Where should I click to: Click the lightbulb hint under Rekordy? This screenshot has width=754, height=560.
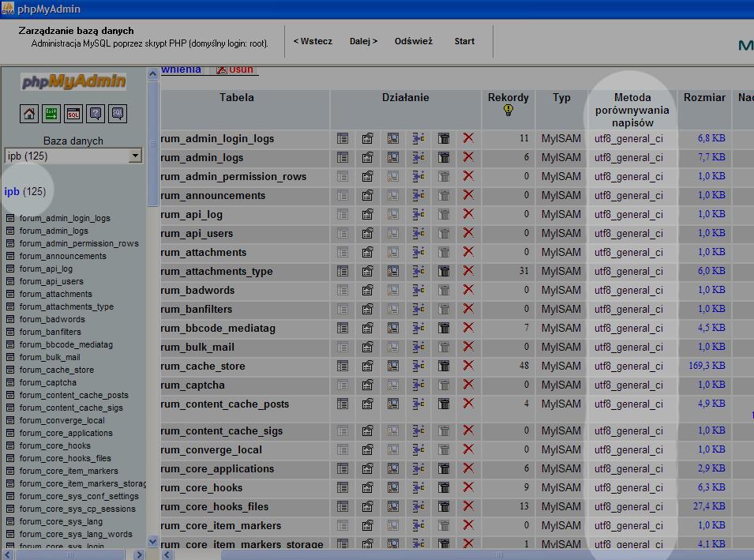pyautogui.click(x=508, y=111)
